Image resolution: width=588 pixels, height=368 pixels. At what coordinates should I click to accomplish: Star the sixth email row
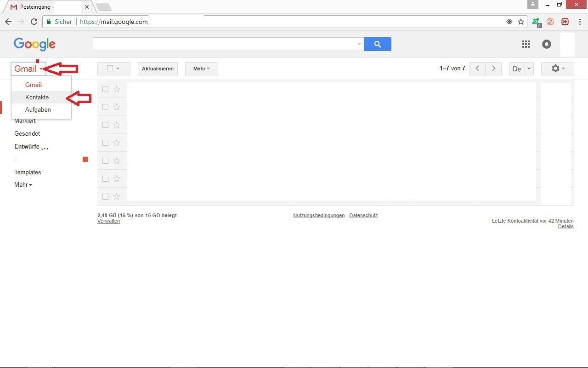tap(117, 179)
